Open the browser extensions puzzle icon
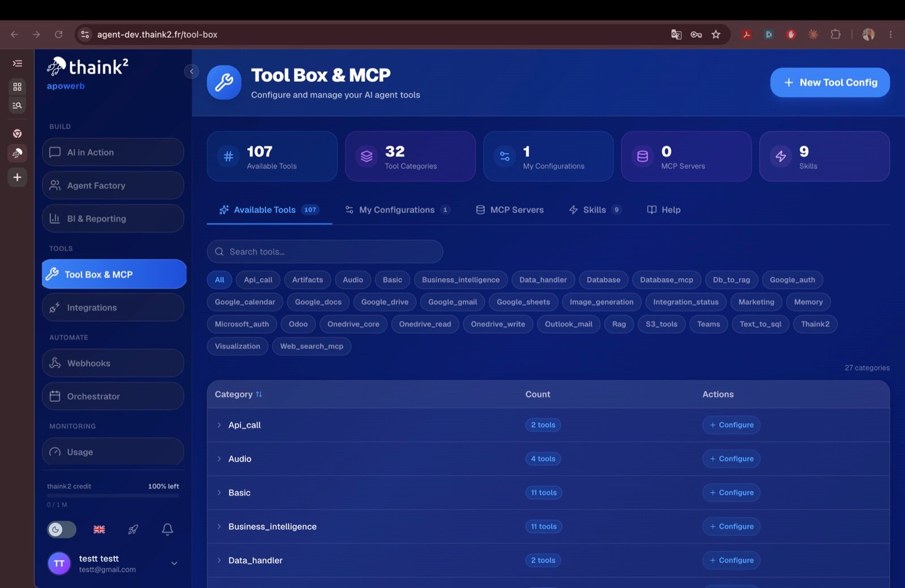 (835, 34)
